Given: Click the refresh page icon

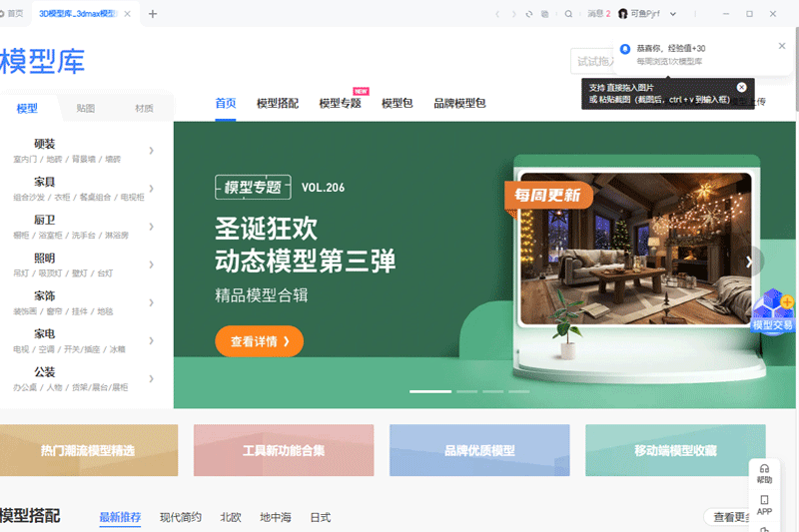Looking at the screenshot, I should 528,14.
